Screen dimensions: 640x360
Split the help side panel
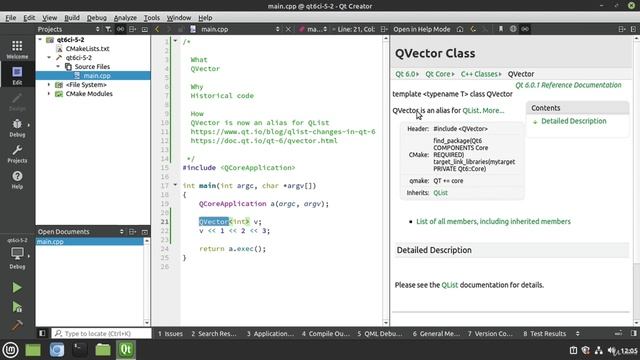click(x=622, y=29)
